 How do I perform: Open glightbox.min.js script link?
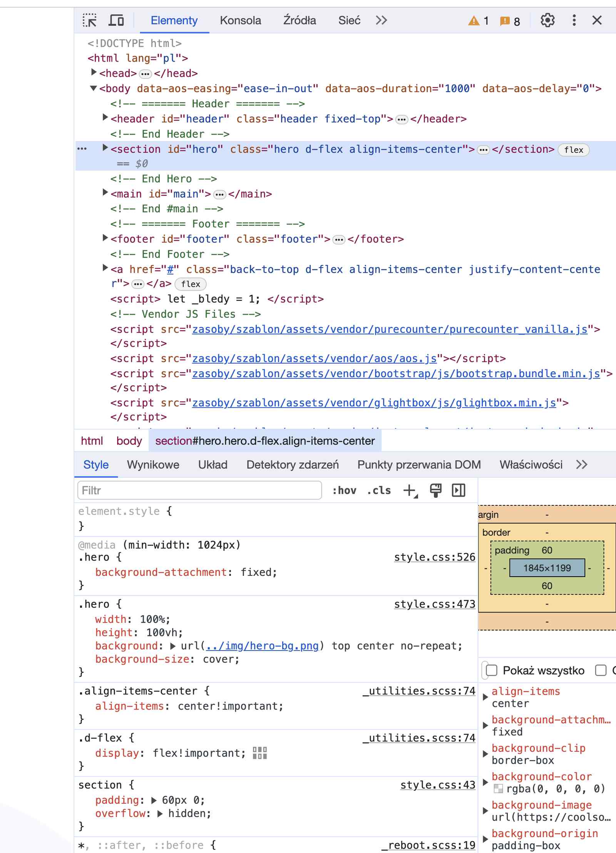click(374, 403)
